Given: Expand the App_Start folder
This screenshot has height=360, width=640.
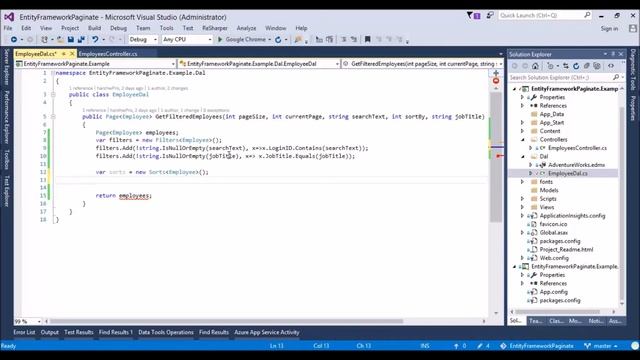Looking at the screenshot, I should coord(522,122).
